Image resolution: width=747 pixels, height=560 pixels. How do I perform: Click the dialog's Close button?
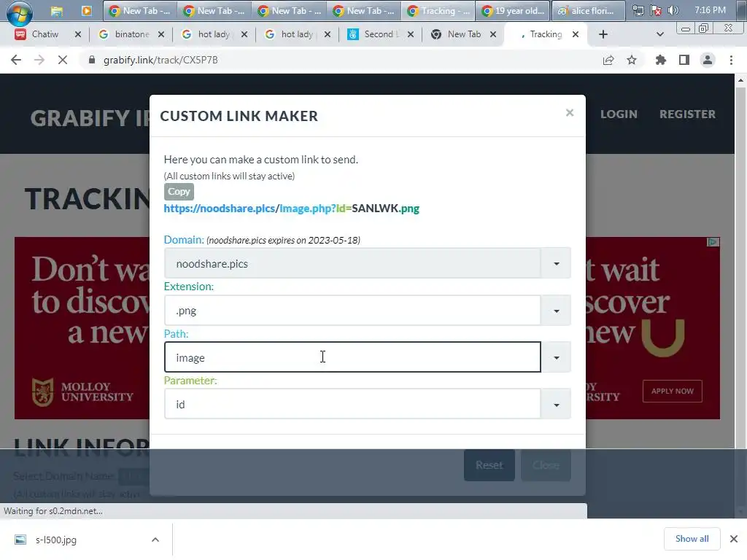pos(546,464)
